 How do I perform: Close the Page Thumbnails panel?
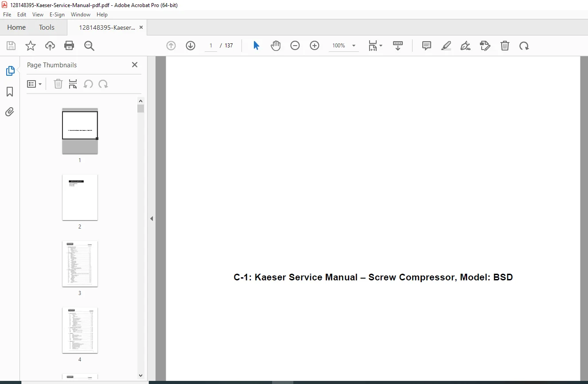tap(135, 65)
